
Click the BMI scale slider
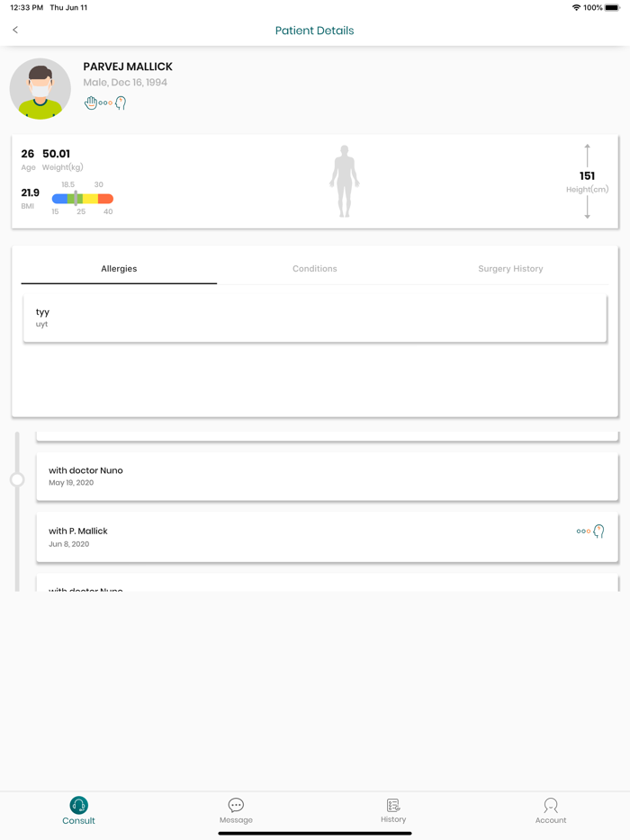(82, 199)
